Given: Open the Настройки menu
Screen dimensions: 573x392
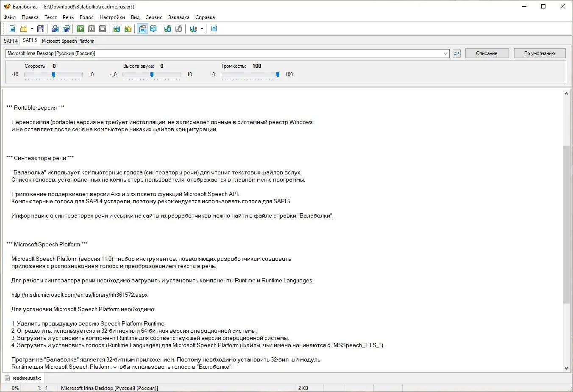Looking at the screenshot, I should tap(112, 17).
